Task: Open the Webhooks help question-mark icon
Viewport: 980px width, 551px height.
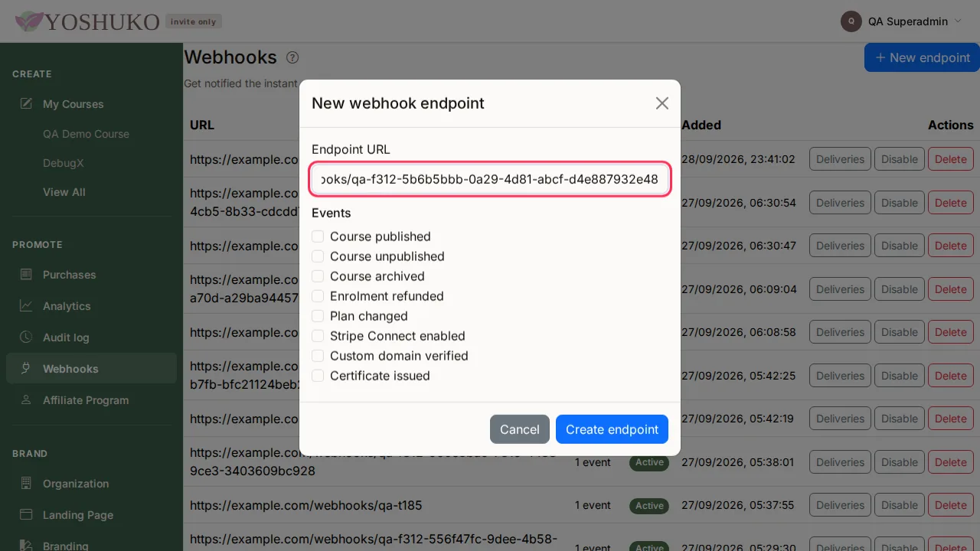Action: pyautogui.click(x=292, y=57)
